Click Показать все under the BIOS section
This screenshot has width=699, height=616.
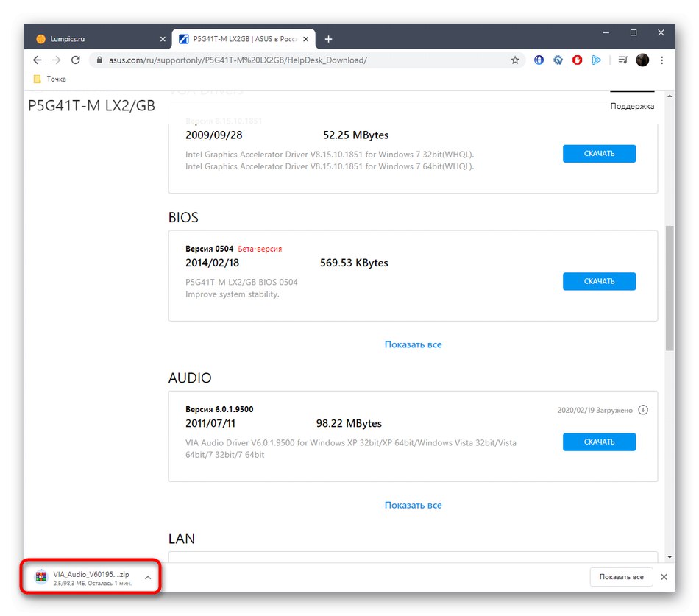[x=413, y=344]
